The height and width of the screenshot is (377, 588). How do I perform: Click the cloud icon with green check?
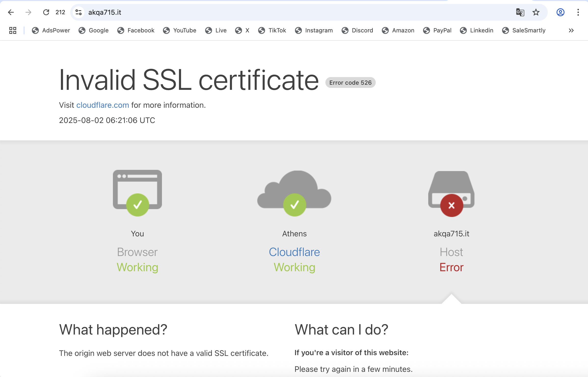click(294, 193)
